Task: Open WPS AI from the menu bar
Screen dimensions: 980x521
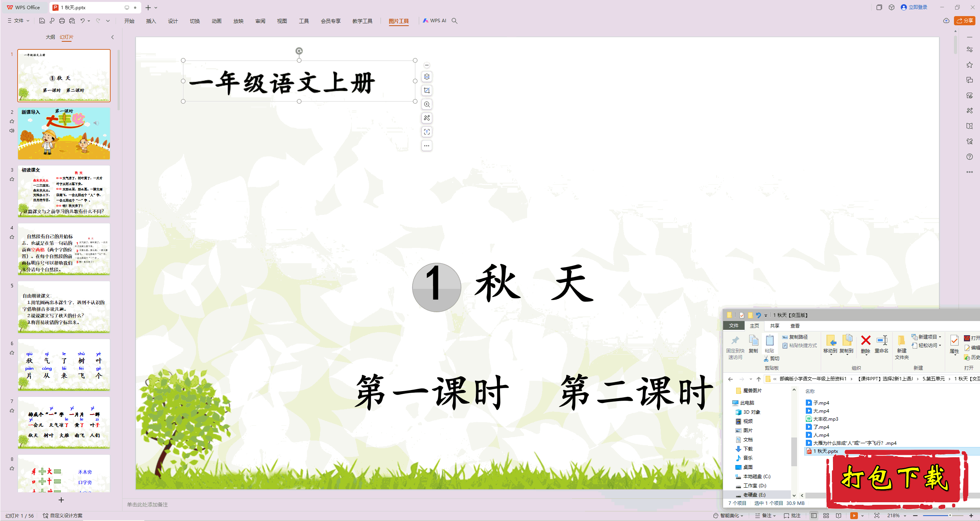Action: tap(434, 21)
